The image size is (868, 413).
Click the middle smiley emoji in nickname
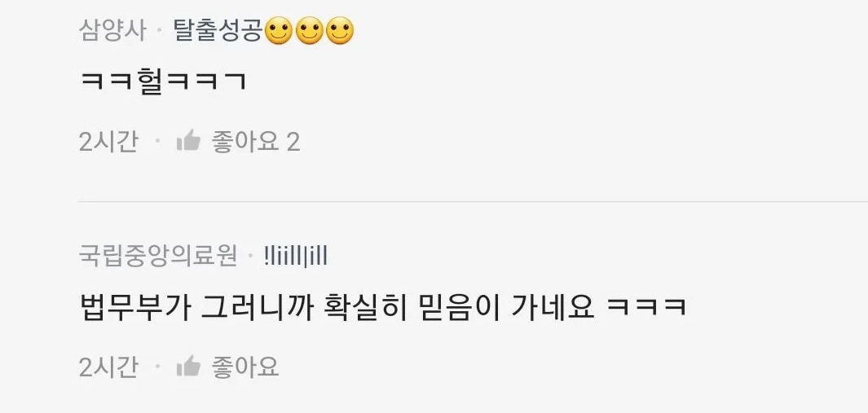pyautogui.click(x=309, y=32)
